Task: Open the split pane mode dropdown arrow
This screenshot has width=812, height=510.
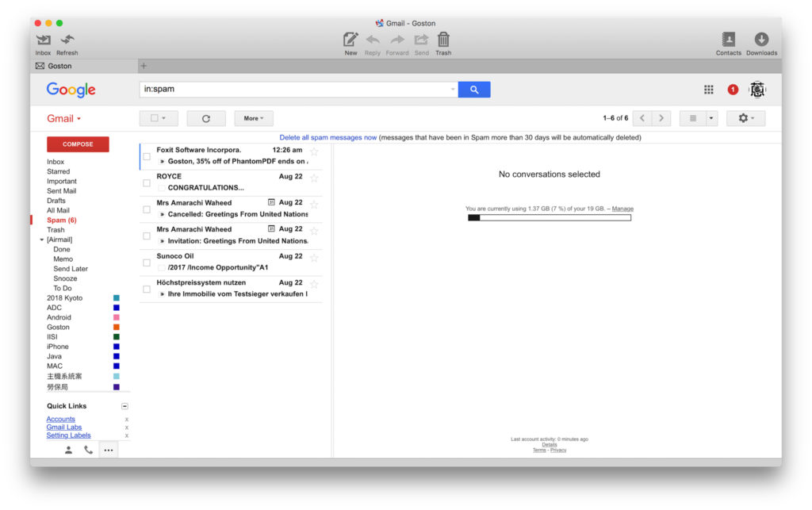Action: (711, 118)
